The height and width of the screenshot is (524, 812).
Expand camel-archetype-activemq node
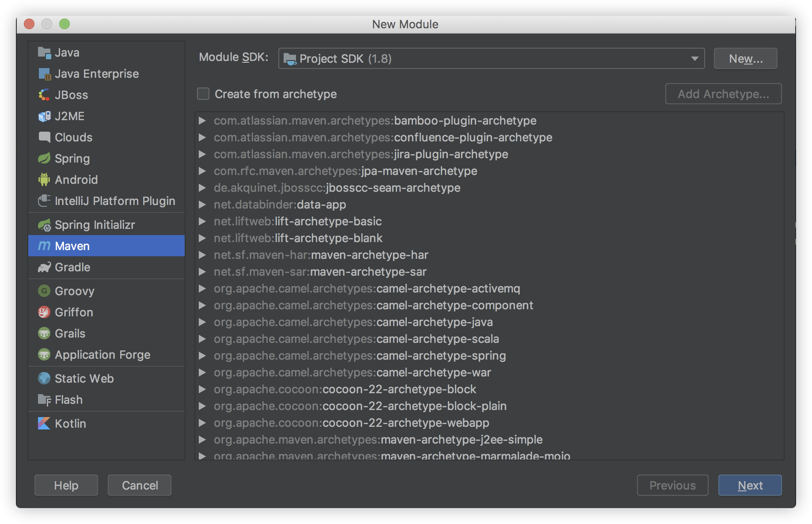click(x=202, y=289)
